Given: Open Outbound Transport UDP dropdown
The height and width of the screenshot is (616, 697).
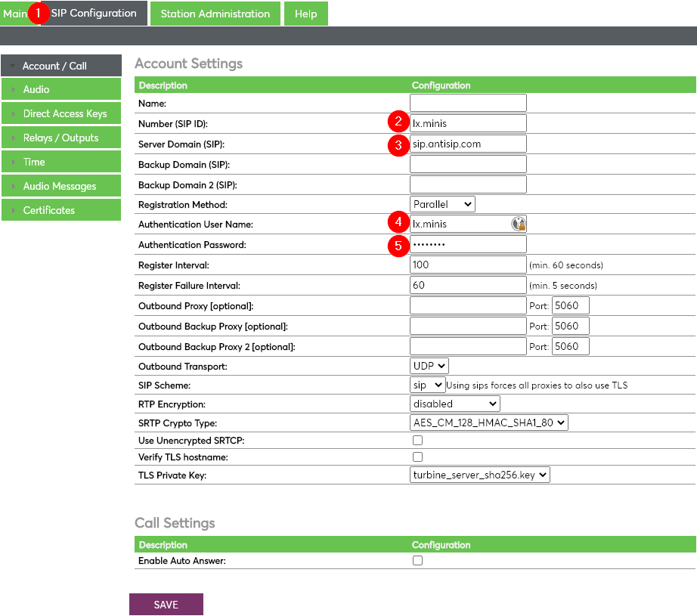Looking at the screenshot, I should (429, 366).
